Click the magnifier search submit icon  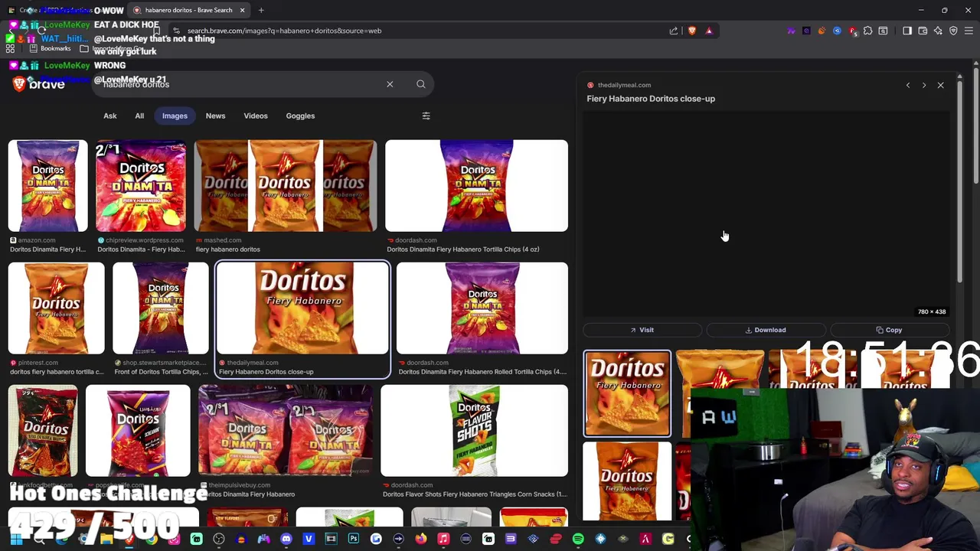click(421, 84)
